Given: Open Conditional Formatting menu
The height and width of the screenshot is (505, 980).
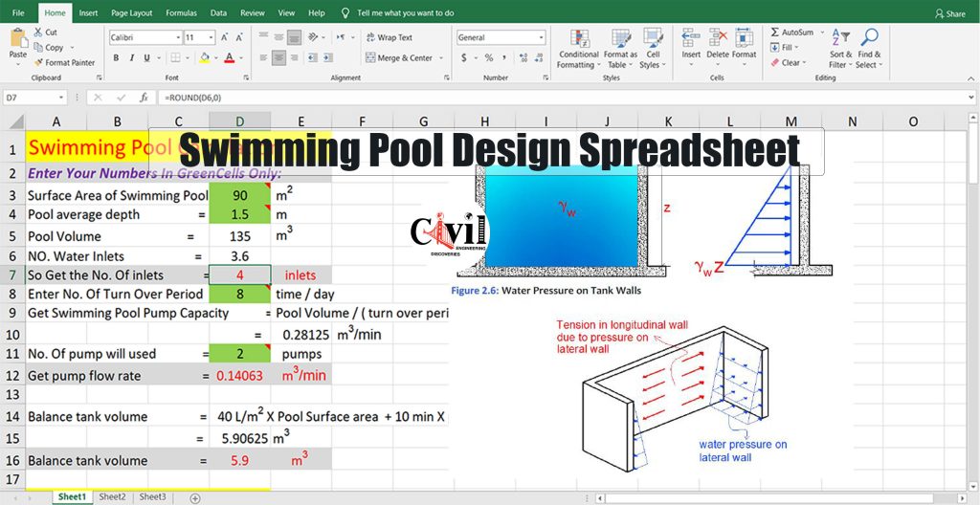Looking at the screenshot, I should [579, 49].
